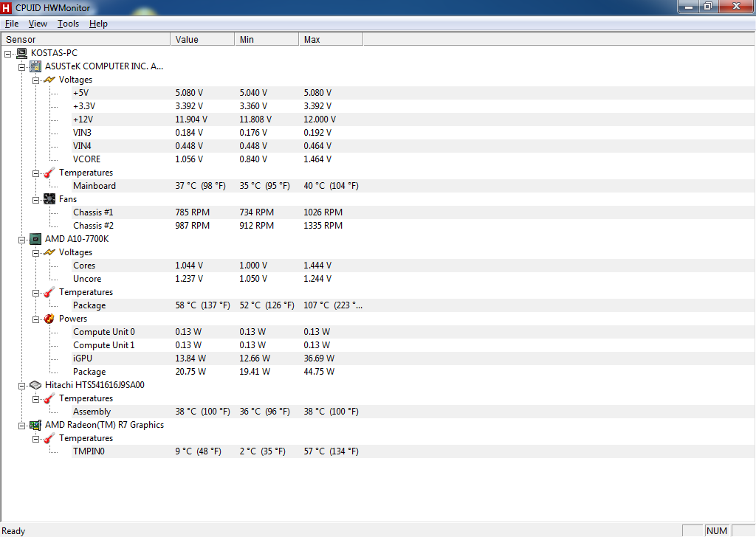Collapse the KOSTAS-PC root node

7,54
